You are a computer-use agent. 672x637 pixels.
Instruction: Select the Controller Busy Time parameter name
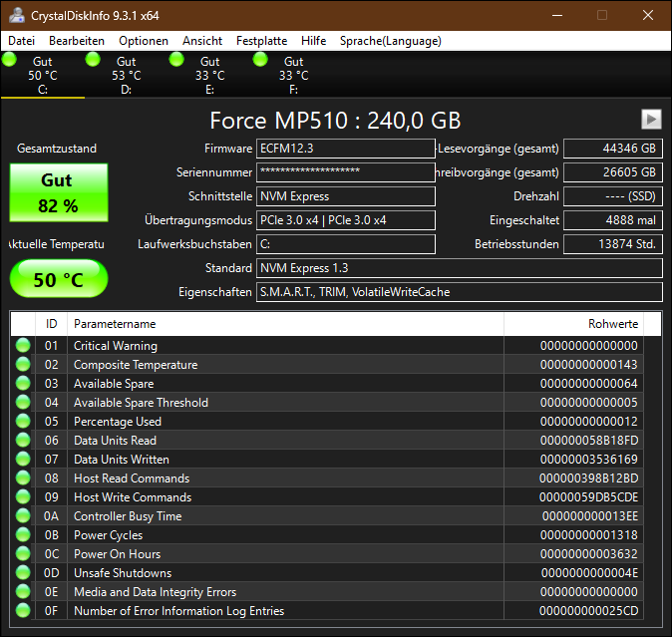point(128,515)
